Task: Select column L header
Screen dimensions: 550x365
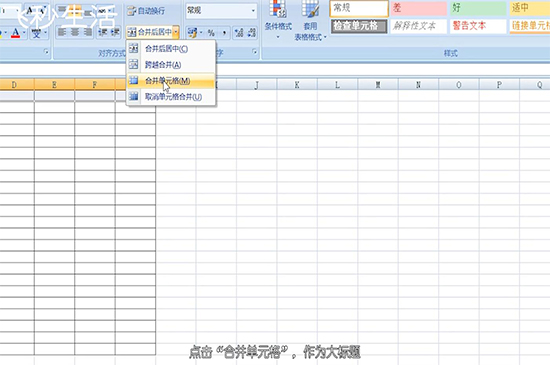Action: pos(337,85)
